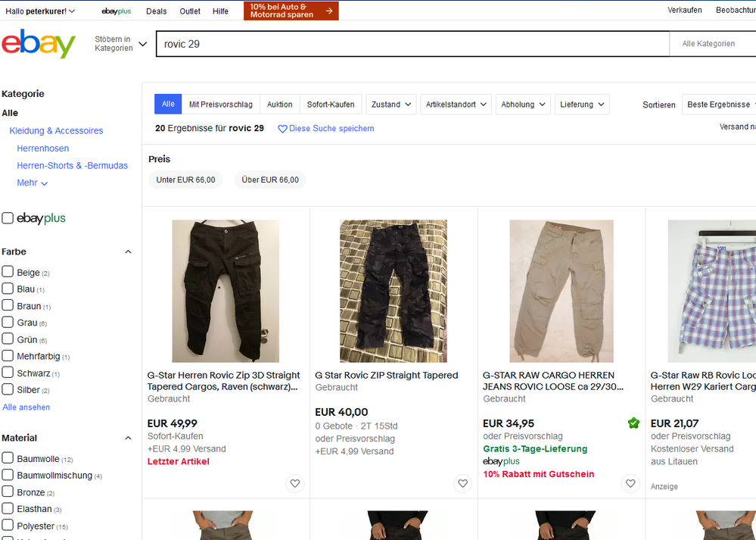Click heart icon on EUR 40,00 listing
The height and width of the screenshot is (540, 756).
[x=463, y=483]
